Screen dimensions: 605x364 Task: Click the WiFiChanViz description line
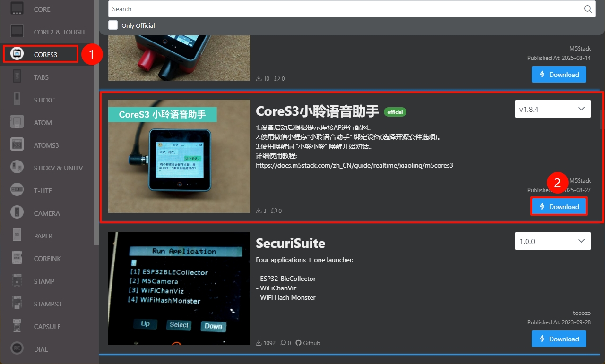tap(276, 288)
